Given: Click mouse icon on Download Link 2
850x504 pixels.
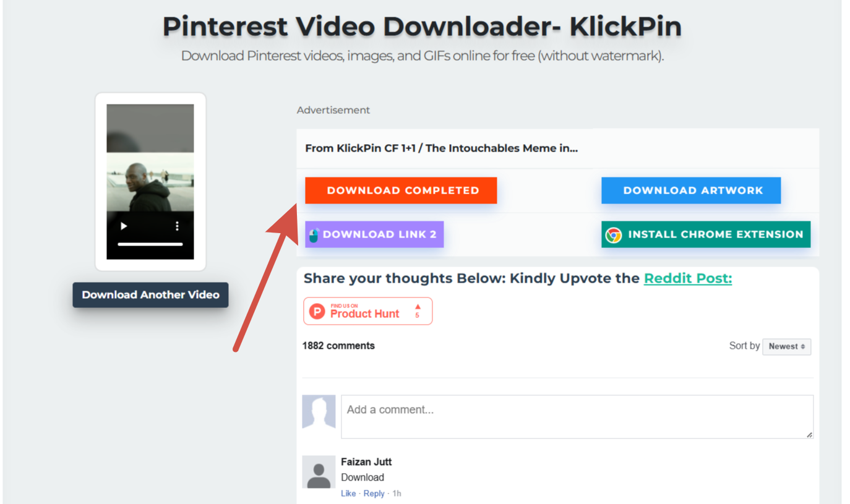Looking at the screenshot, I should click(314, 235).
